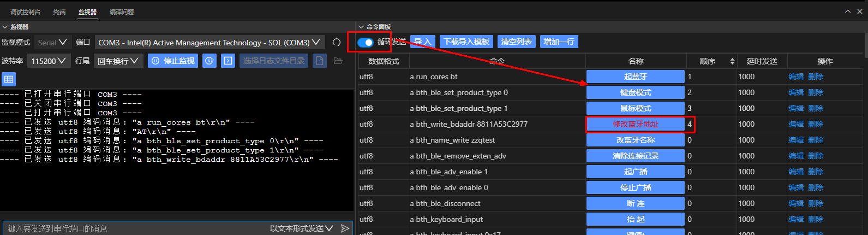The width and height of the screenshot is (868, 235).
Task: Sort by 顺序 column arrows
Action: pyautogui.click(x=732, y=61)
